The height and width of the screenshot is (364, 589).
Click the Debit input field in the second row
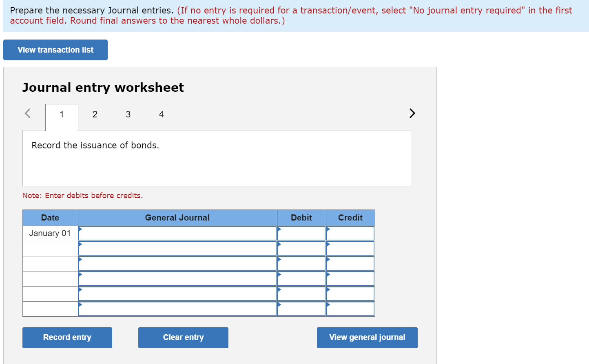pos(301,248)
